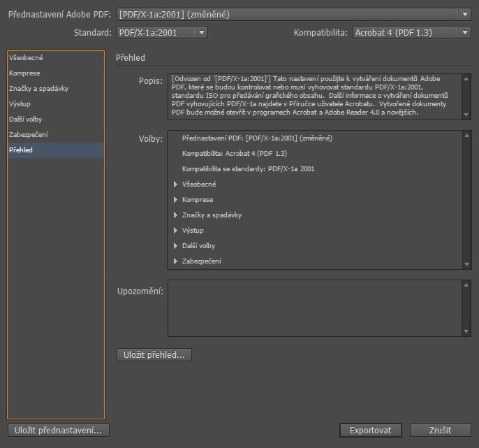This screenshot has width=479, height=448.
Task: Click the Exportovat button
Action: pos(370,431)
